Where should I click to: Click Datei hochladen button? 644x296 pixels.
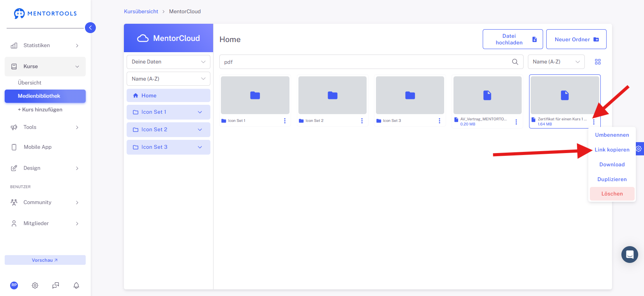pyautogui.click(x=513, y=39)
